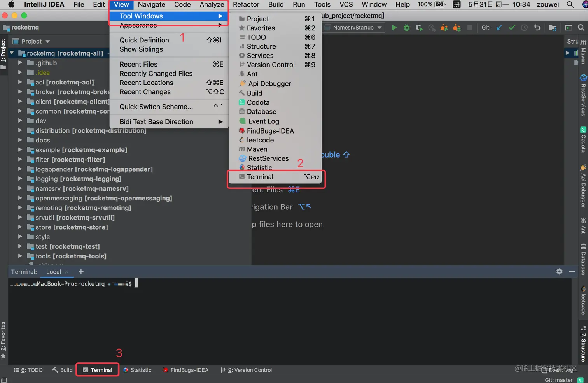Collapse the rocketmq-all root node
Viewport: 588px width, 383px height.
12,53
